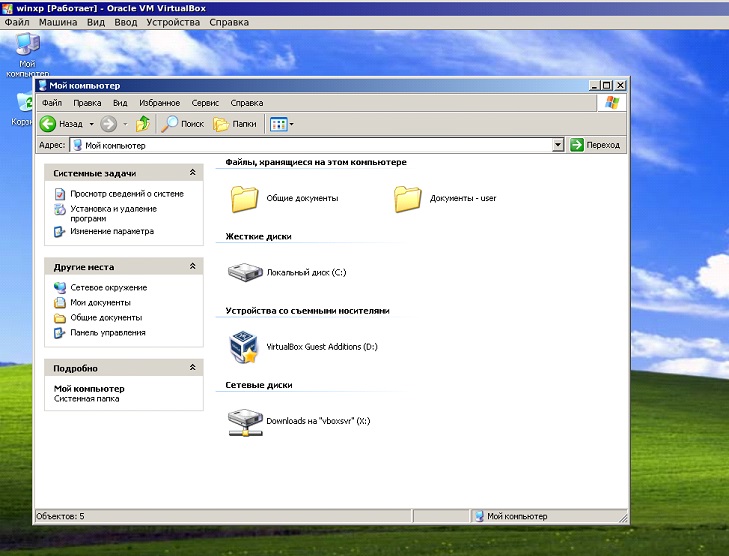The image size is (729, 556).
Task: Click Панель управления link in sidebar
Action: point(107,332)
